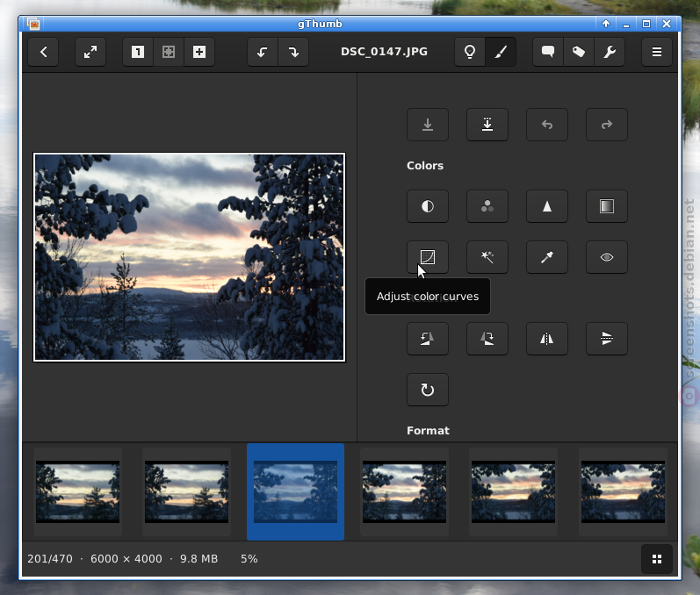Select the second filmstrip thumbnail

(x=186, y=491)
